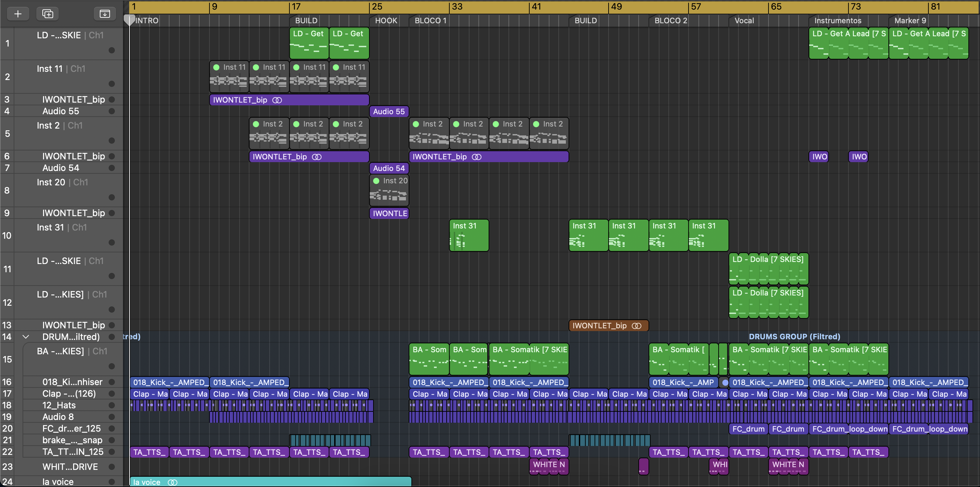Click blue circle on 018_Kick region near bar 60
Viewport: 980px width, 487px height.
(725, 382)
